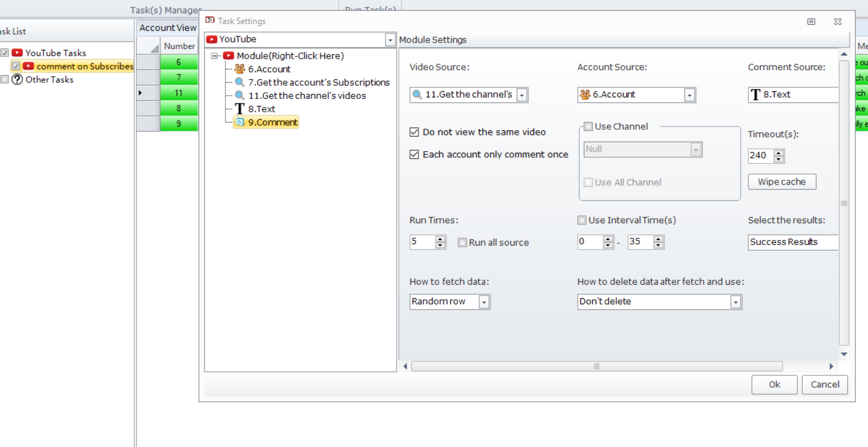Expand the How to fetch data dropdown

coord(484,302)
